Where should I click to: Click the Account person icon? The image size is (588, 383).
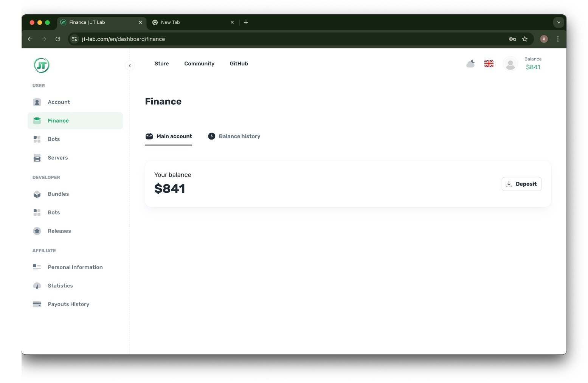click(37, 102)
